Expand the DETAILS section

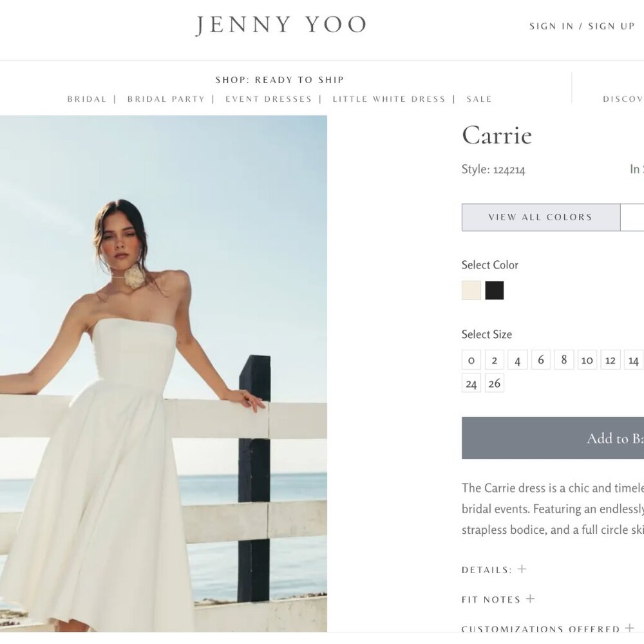tap(491, 569)
